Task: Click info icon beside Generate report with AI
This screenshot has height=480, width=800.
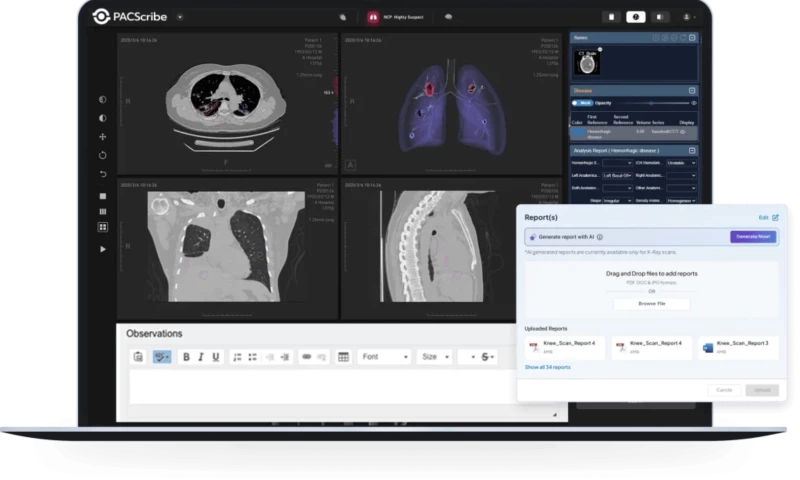Action: [x=600, y=237]
